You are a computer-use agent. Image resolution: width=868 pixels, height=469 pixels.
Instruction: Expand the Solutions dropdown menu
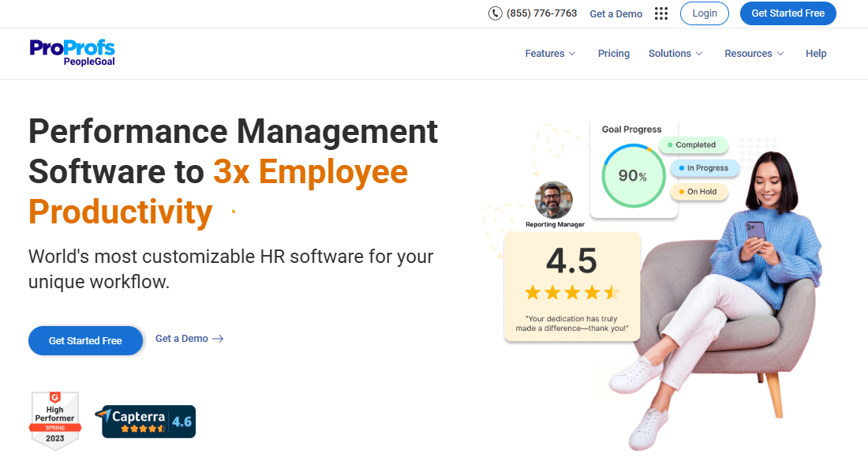[x=675, y=54]
